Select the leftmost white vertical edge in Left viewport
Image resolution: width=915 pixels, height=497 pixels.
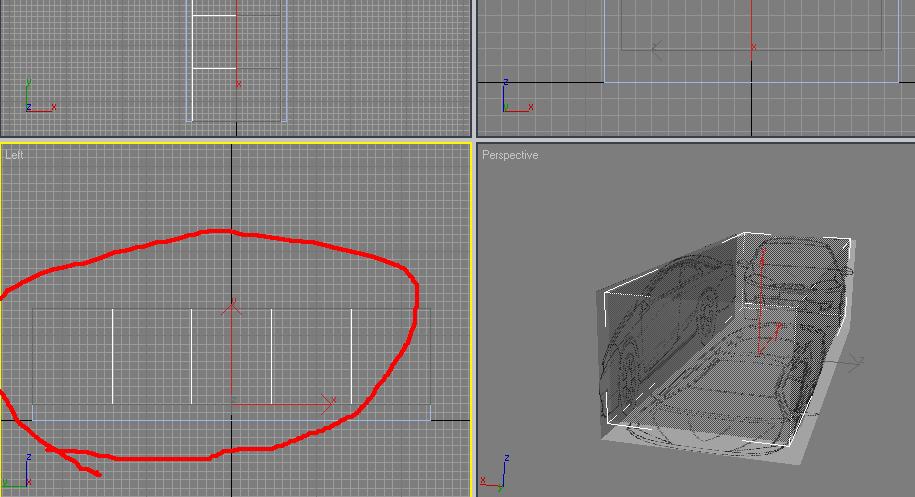[x=112, y=355]
